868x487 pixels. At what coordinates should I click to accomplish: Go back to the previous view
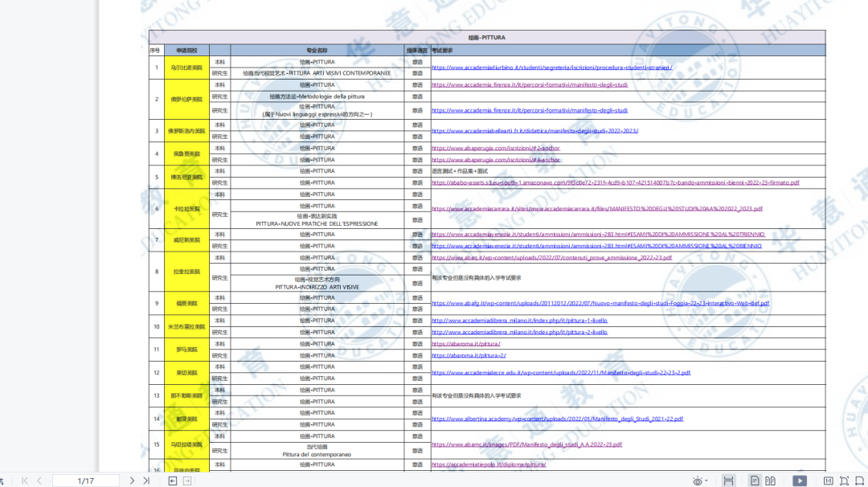point(173,481)
